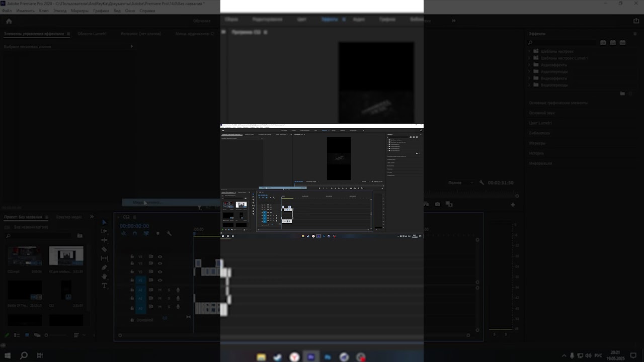
Task: Toggle Linked Selection in large CS2 timeline
Action: click(x=146, y=233)
